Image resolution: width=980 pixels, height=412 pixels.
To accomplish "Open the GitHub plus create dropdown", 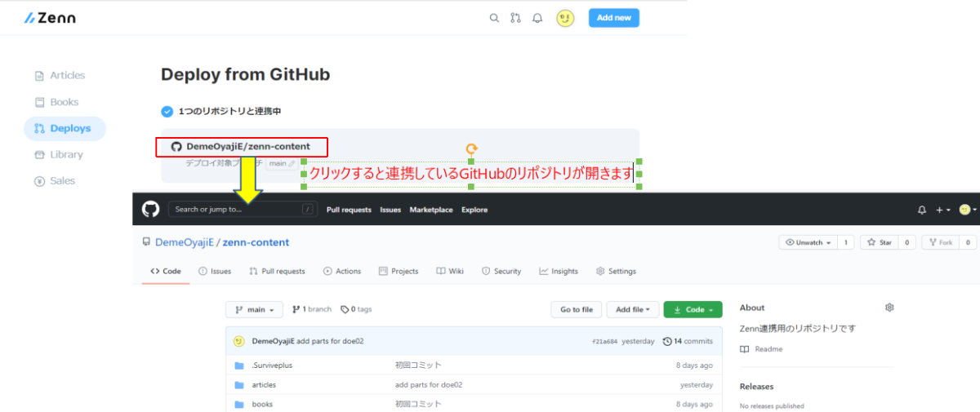I will coord(942,210).
